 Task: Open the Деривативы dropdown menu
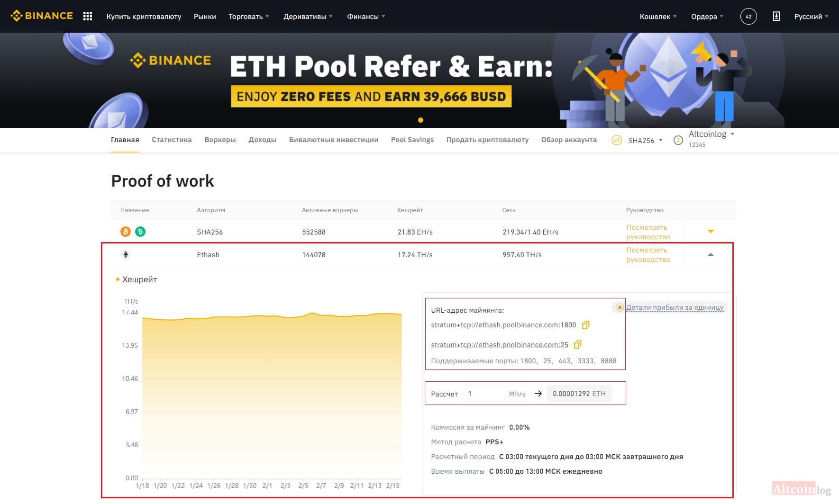pyautogui.click(x=308, y=17)
